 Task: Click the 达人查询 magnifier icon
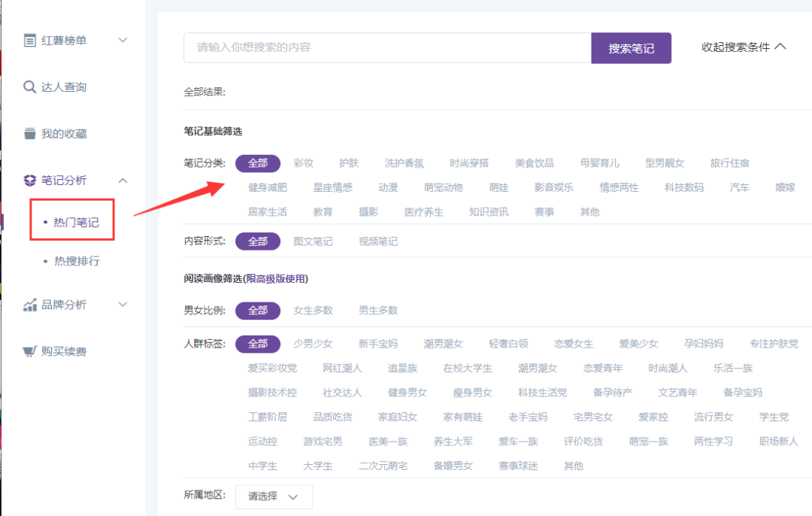coord(30,87)
